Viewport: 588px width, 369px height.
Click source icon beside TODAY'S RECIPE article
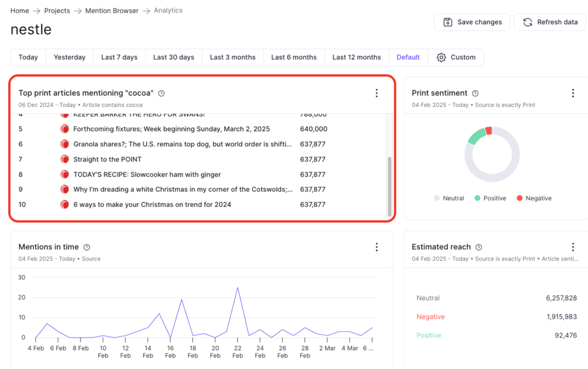click(65, 174)
